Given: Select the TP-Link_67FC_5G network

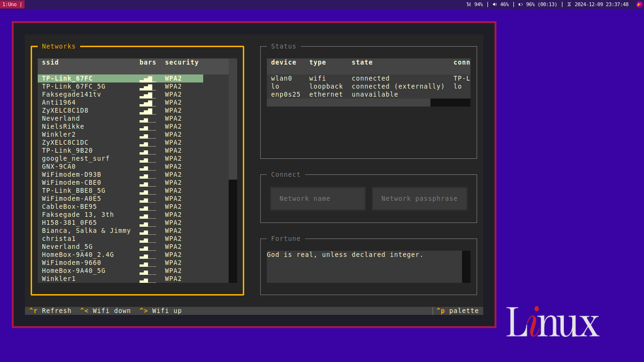Looking at the screenshot, I should click(x=120, y=86).
